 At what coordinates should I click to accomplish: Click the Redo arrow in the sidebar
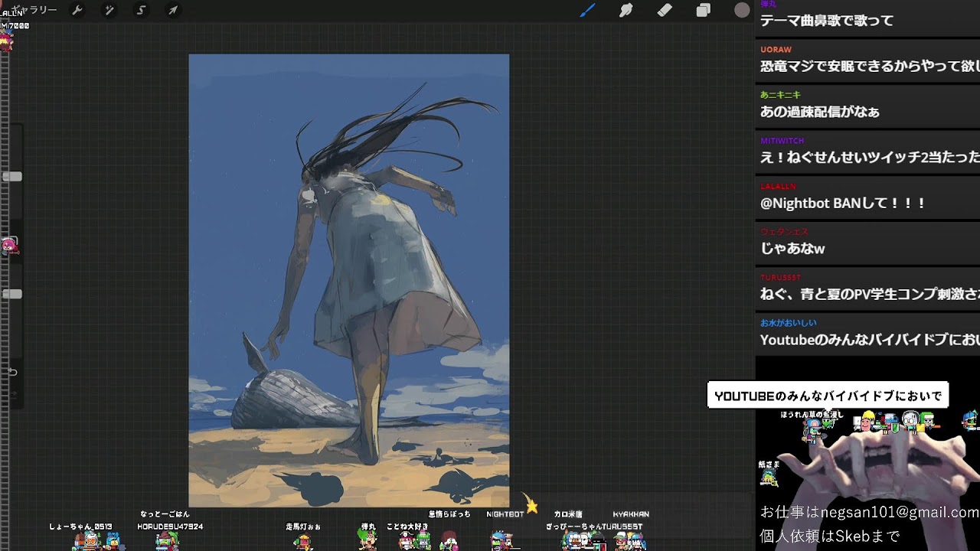(x=12, y=394)
